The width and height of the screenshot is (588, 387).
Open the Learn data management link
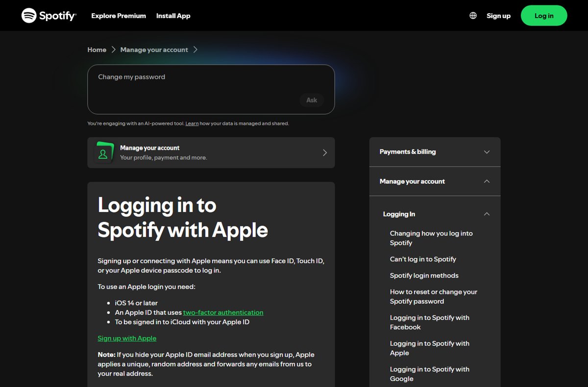192,123
